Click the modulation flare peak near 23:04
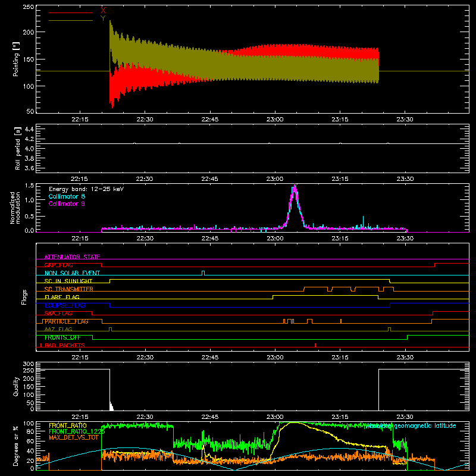The width and height of the screenshot is (476, 476). coord(295,186)
